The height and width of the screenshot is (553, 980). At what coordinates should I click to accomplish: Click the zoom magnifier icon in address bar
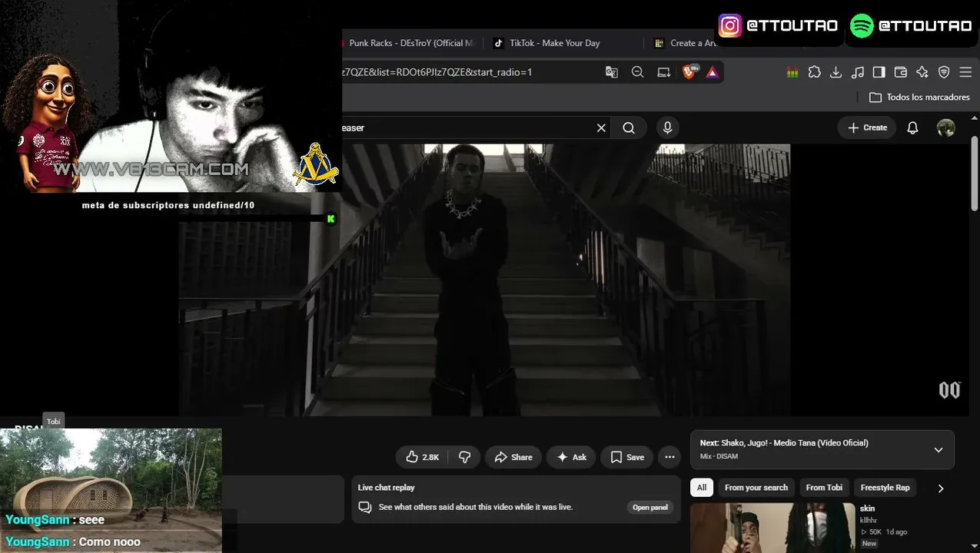pos(637,72)
